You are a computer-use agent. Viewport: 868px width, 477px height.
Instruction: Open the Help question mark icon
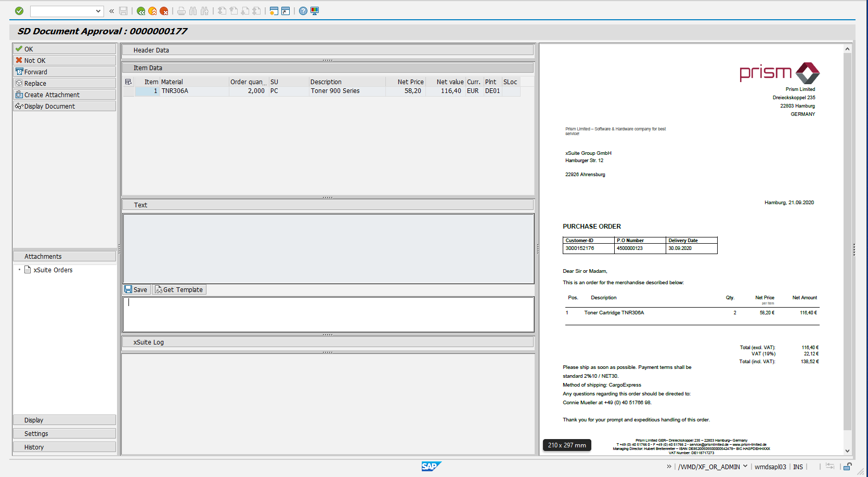pos(303,11)
